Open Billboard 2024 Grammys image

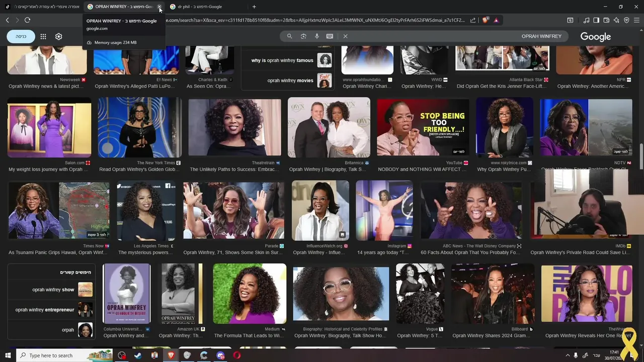coord(493,294)
